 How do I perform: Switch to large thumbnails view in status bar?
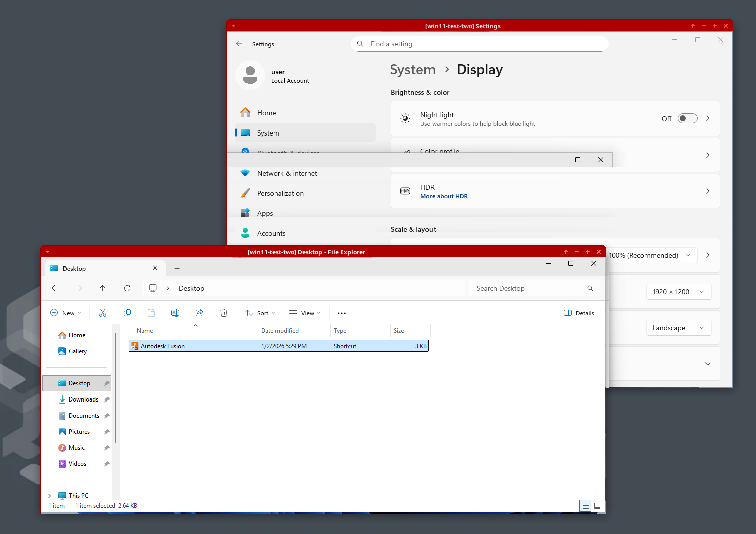click(597, 506)
